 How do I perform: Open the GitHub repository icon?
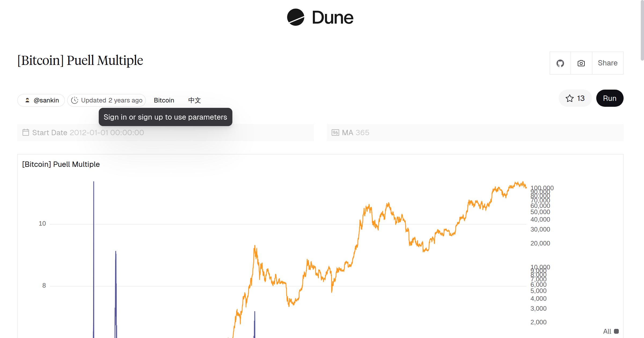click(x=560, y=63)
